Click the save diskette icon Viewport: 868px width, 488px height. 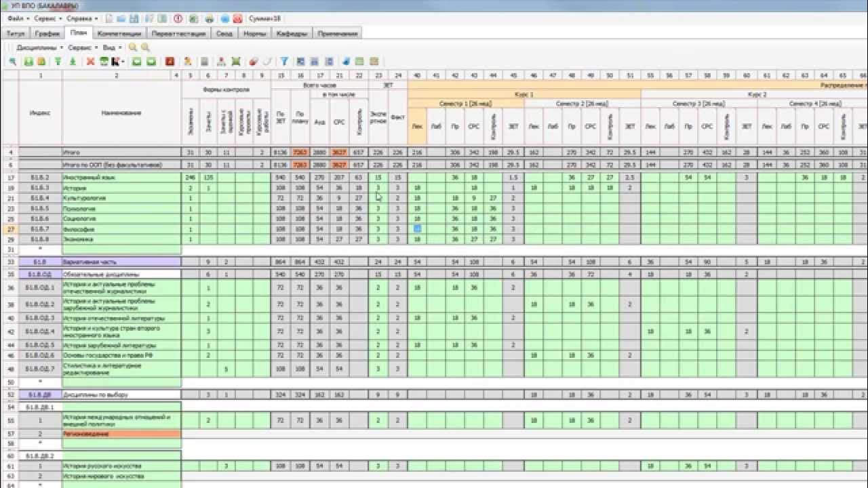tap(134, 18)
